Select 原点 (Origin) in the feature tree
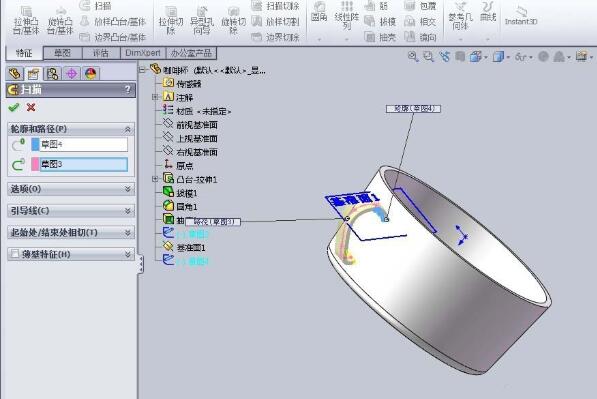 coord(185,166)
